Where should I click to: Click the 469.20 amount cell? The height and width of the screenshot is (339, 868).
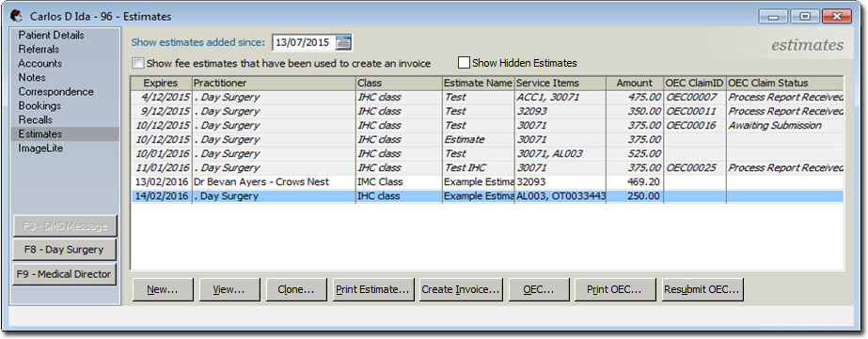pos(635,182)
